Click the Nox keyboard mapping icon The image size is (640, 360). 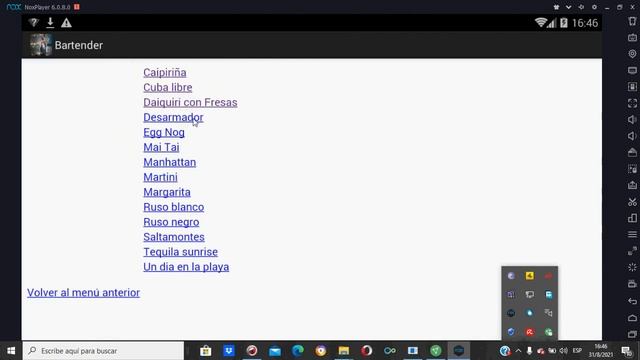pyautogui.click(x=632, y=38)
